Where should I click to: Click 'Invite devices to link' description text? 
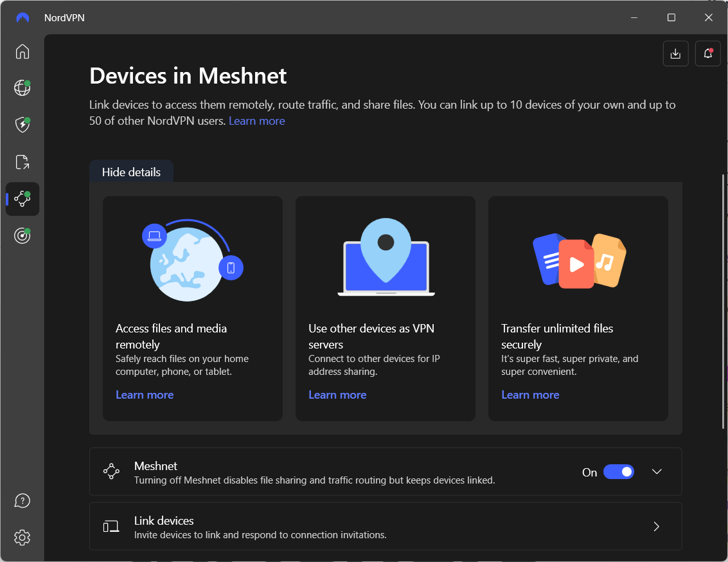[x=260, y=535]
